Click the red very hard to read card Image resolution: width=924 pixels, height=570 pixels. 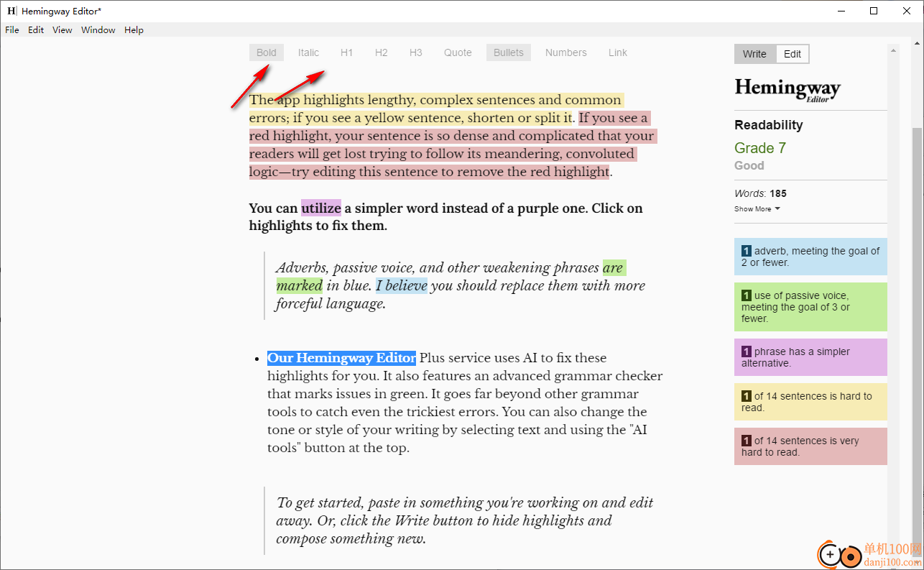(810, 446)
